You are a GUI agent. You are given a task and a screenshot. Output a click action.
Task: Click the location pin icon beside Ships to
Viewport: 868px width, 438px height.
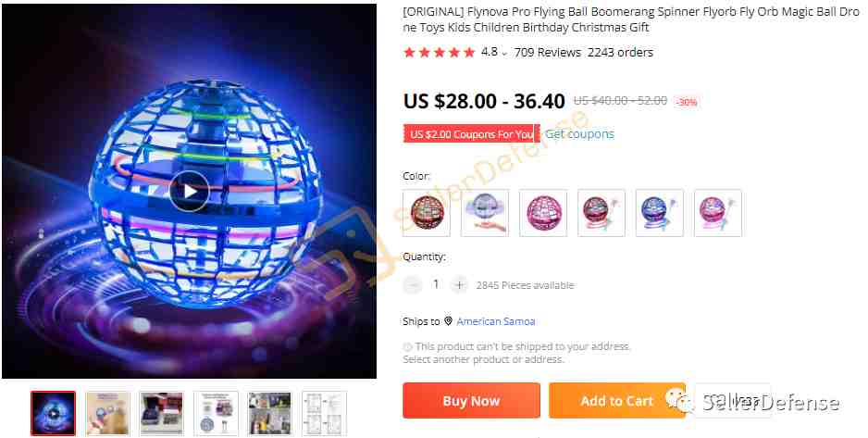tap(448, 321)
